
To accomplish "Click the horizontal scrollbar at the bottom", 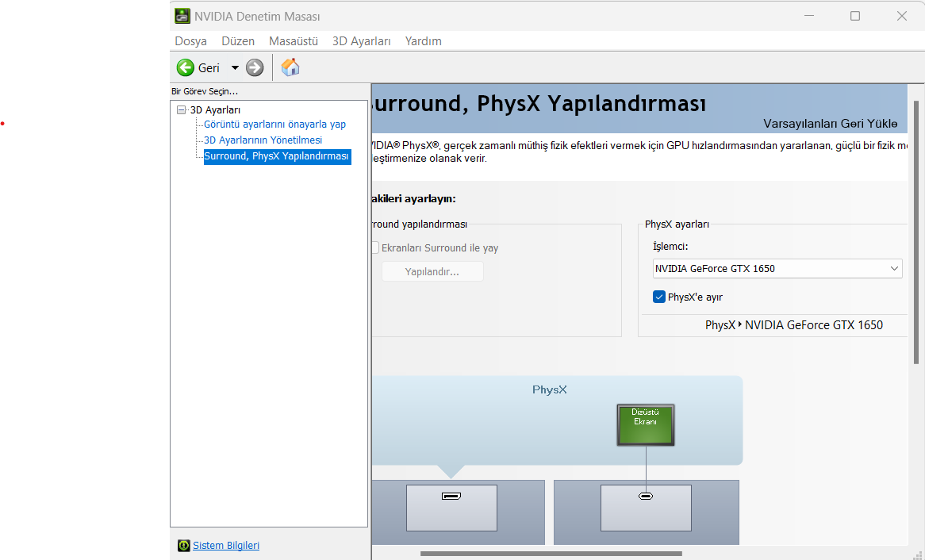I will click(551, 554).
